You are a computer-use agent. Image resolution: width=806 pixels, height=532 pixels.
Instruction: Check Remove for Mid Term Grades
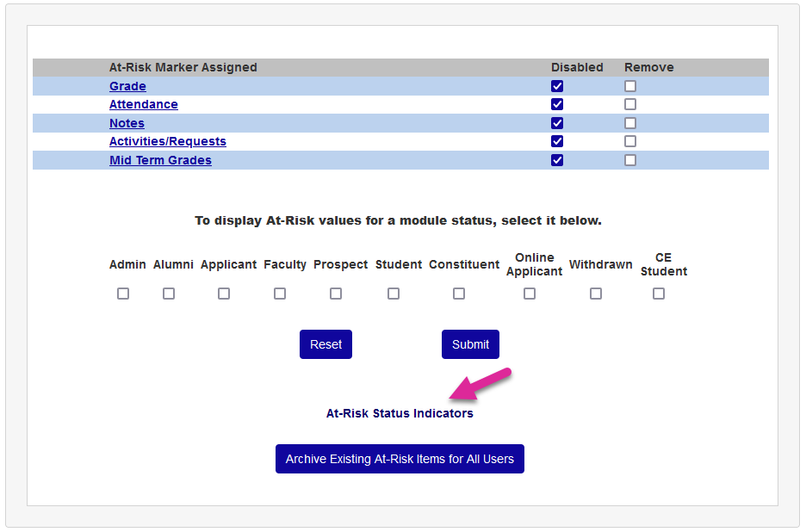(x=630, y=160)
